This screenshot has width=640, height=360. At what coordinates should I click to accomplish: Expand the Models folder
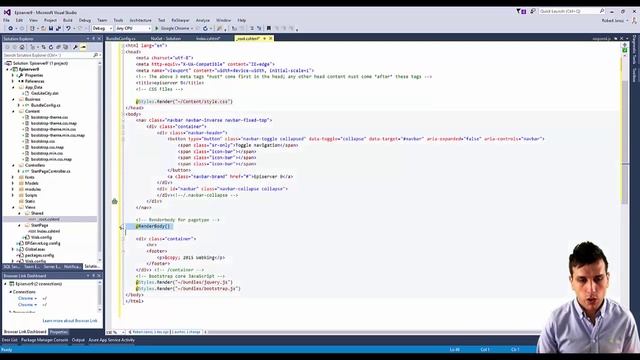[x=13, y=183]
